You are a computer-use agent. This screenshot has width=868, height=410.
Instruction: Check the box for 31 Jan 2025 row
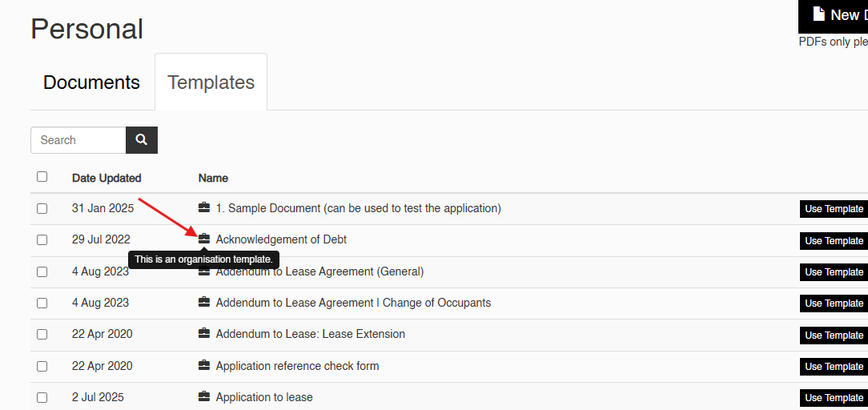42,208
